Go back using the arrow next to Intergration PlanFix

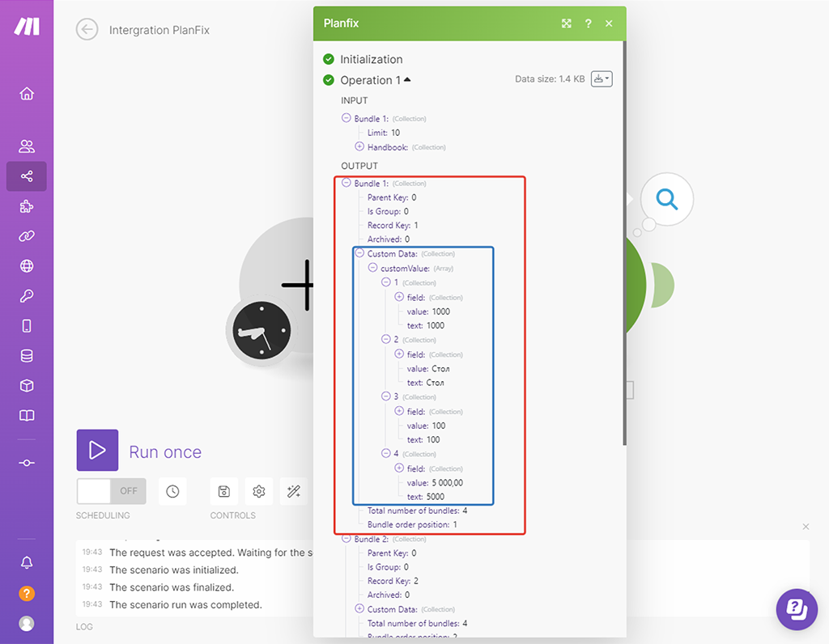click(87, 30)
